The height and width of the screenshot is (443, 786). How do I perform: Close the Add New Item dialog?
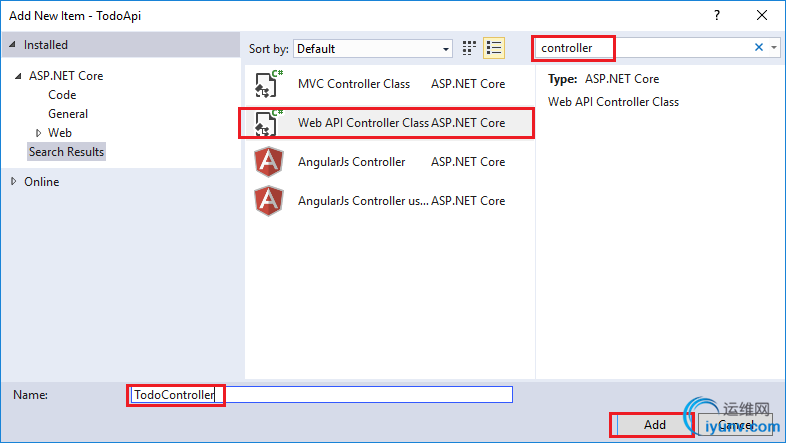click(762, 15)
